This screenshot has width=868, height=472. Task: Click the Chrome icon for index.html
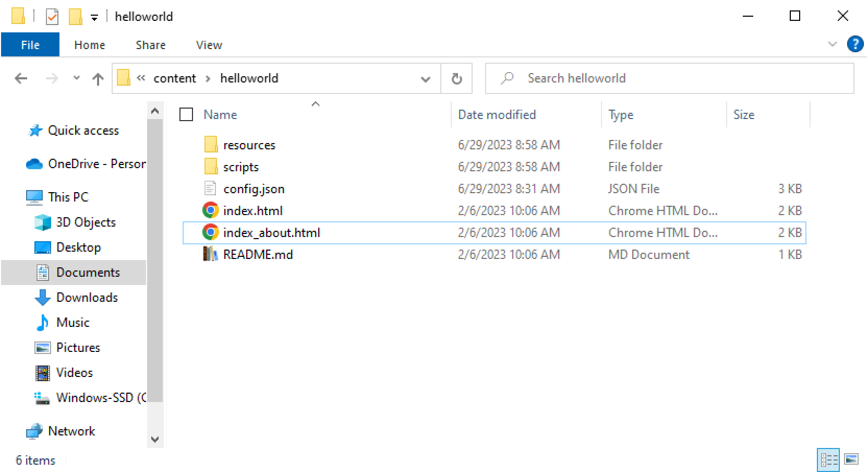210,210
